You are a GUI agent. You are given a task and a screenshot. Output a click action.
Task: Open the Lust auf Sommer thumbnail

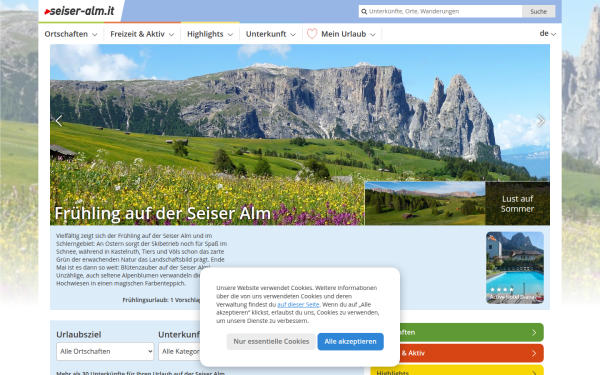[457, 203]
